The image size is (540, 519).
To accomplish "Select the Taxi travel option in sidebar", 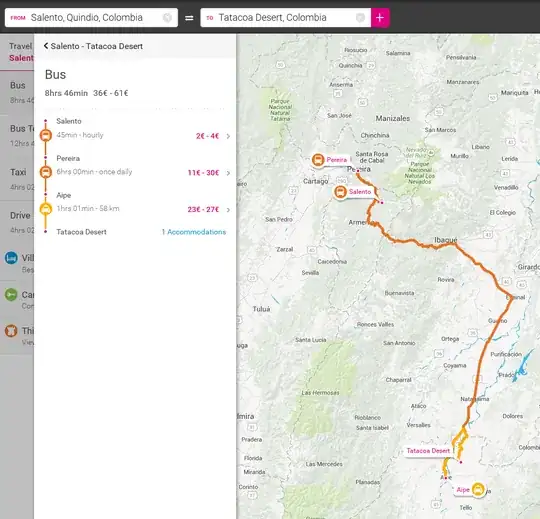I will point(18,172).
